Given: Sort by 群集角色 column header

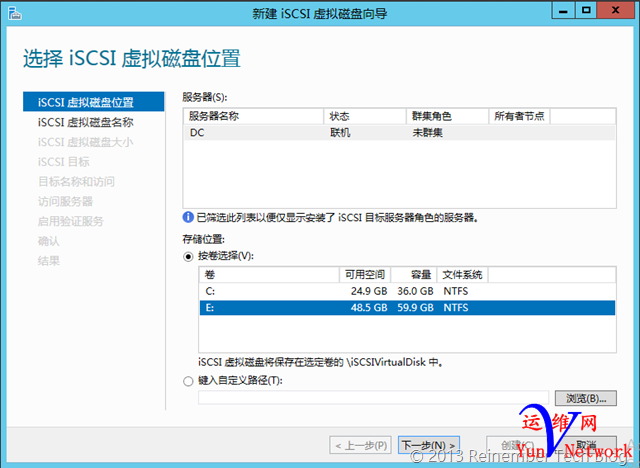Looking at the screenshot, I should tap(447, 116).
